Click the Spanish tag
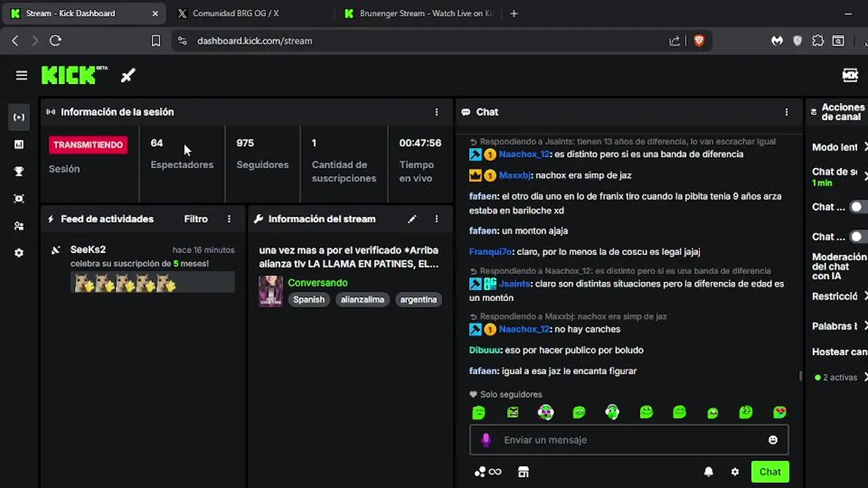Viewport: 868px width, 488px height. coord(309,300)
